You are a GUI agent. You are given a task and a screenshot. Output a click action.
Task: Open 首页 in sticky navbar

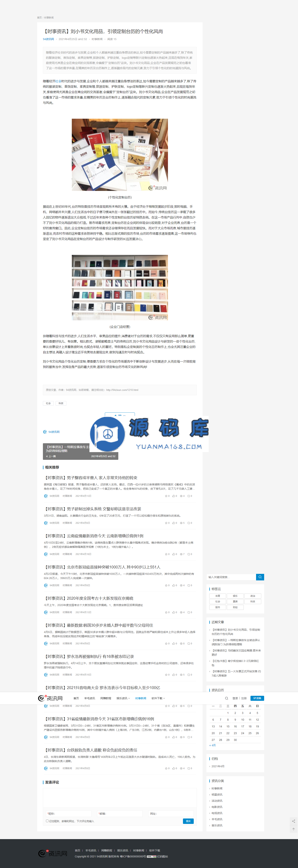(x=76, y=698)
